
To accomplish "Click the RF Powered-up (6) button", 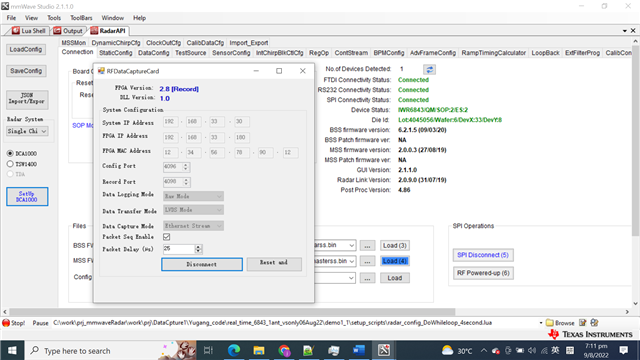I will point(483,273).
